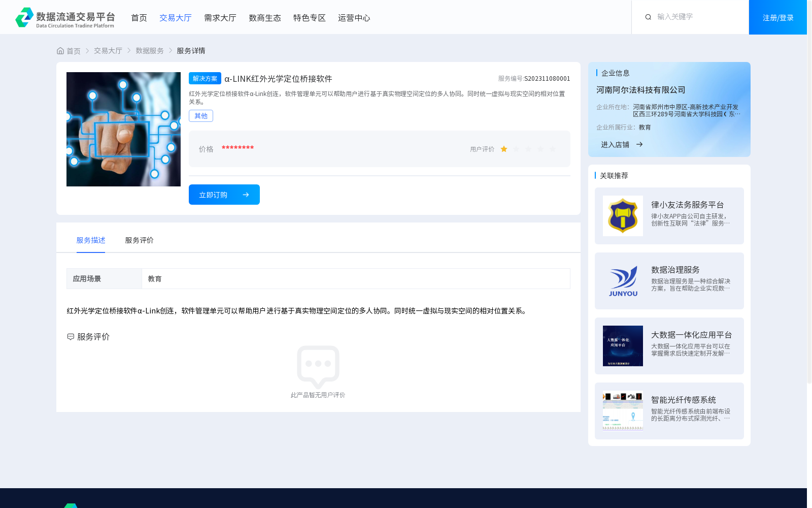Image resolution: width=812 pixels, height=508 pixels.
Task: Click the 企业信息 section heading
Action: [x=616, y=73]
